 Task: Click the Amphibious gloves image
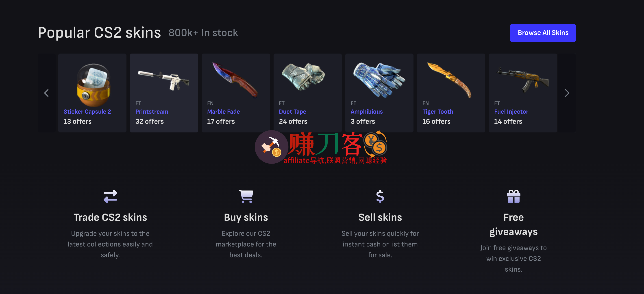(379, 79)
